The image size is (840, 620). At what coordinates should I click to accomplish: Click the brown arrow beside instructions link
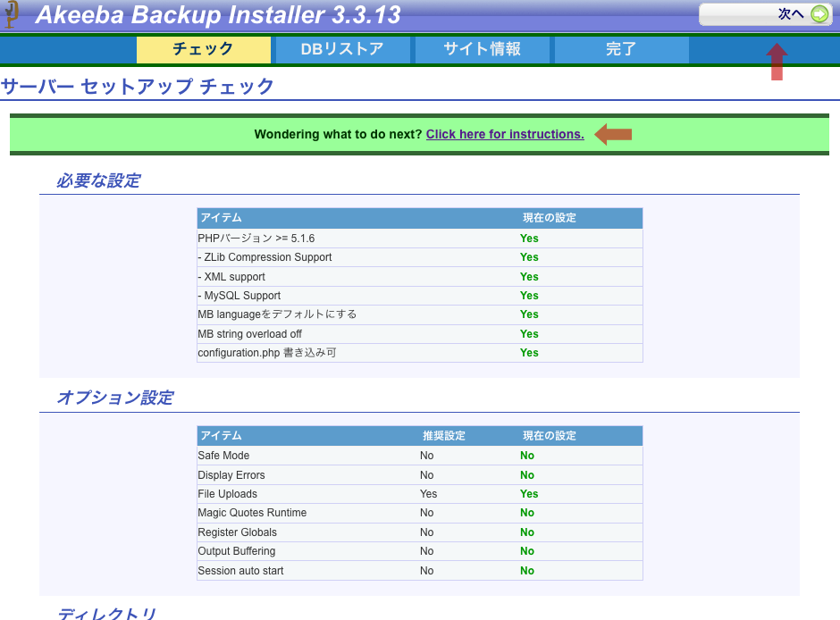613,134
